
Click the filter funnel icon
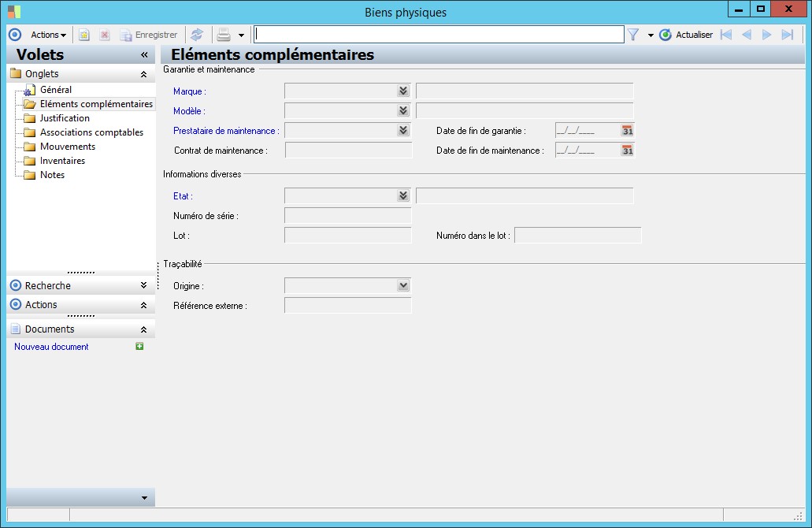(632, 35)
